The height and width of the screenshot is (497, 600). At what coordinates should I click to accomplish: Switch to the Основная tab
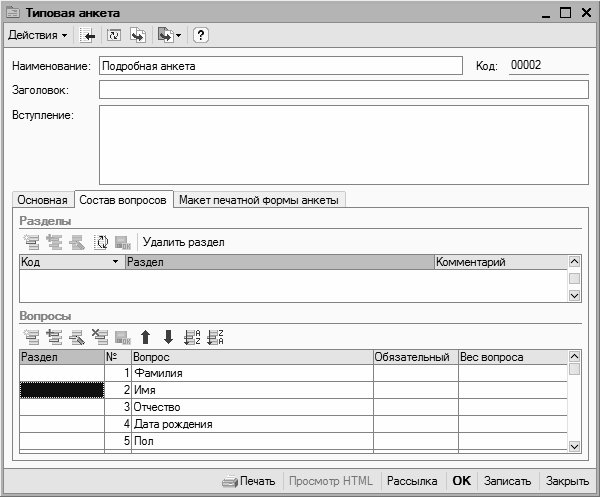43,200
